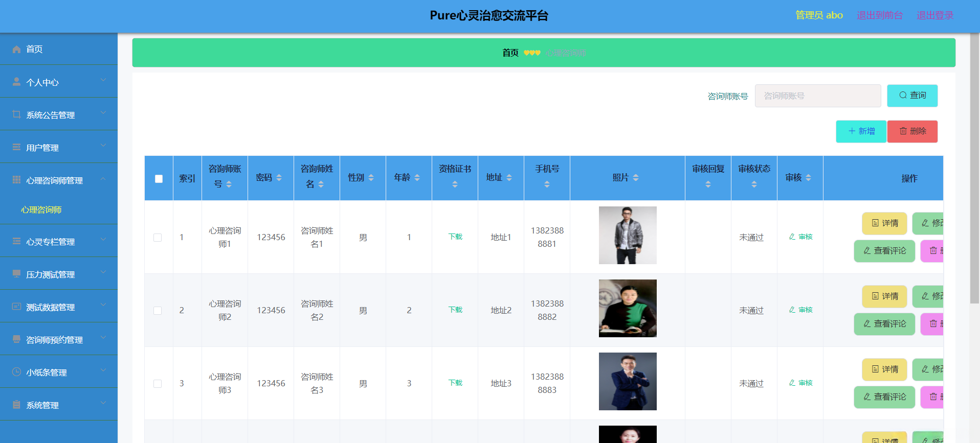Click the person icon beside 个人中心
Viewport: 980px width, 443px height.
[16, 82]
